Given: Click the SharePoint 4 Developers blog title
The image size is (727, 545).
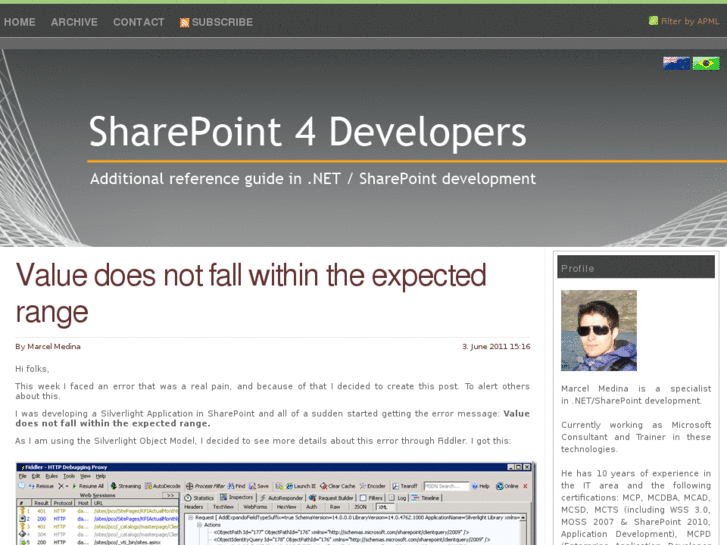Looking at the screenshot, I should pos(307,132).
